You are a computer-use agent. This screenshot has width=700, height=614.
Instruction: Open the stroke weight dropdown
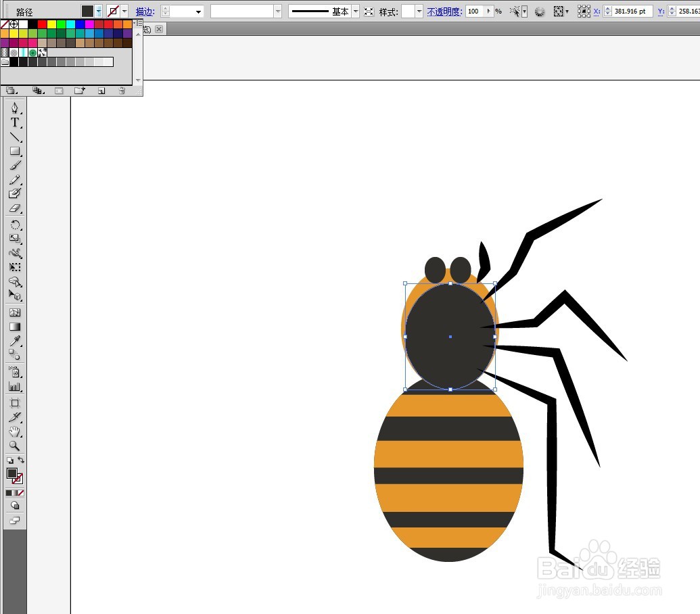(198, 11)
